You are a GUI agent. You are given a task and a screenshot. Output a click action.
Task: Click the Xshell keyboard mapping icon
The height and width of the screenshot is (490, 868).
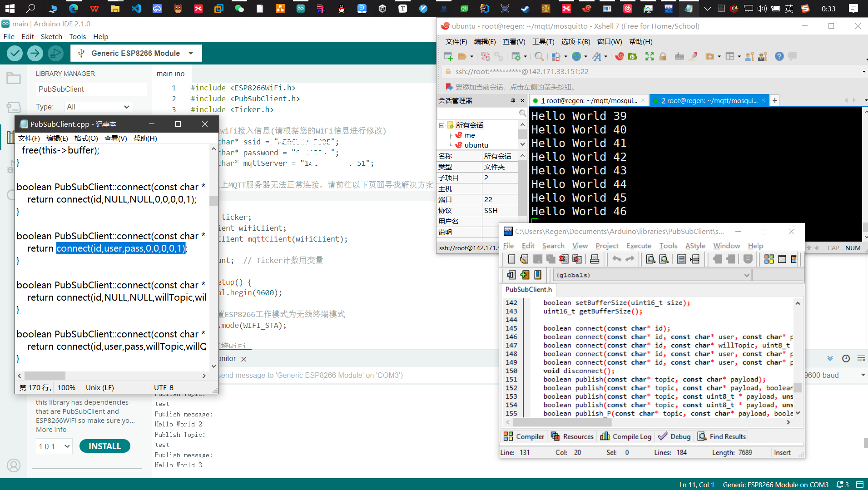click(x=680, y=56)
